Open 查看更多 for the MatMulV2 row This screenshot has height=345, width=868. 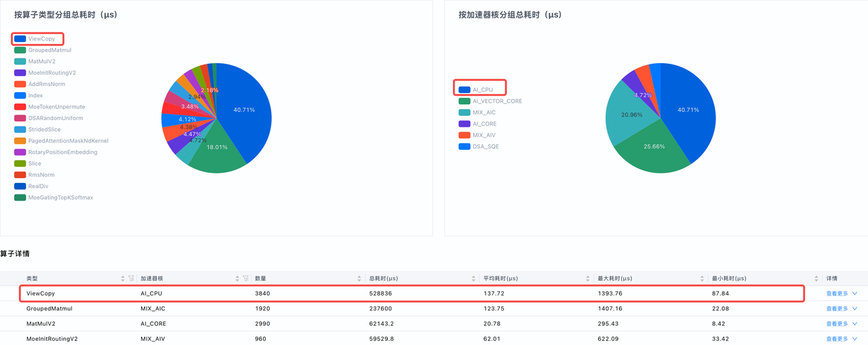[x=837, y=324]
